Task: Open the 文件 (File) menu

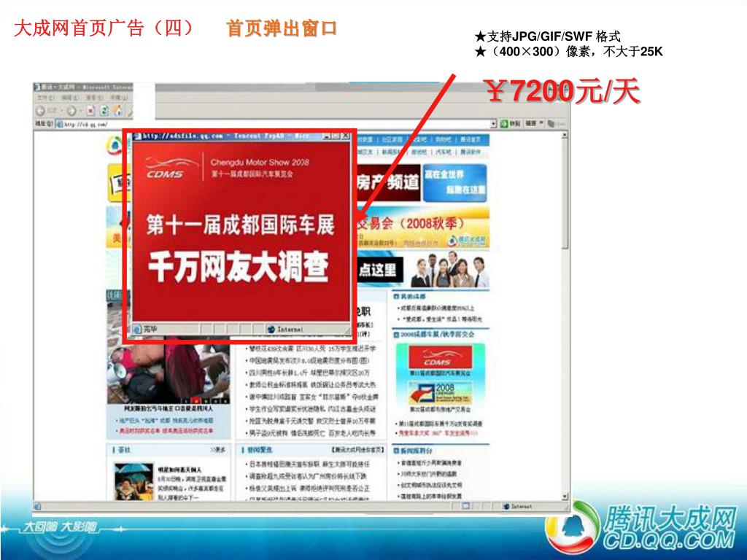Action: click(x=46, y=98)
